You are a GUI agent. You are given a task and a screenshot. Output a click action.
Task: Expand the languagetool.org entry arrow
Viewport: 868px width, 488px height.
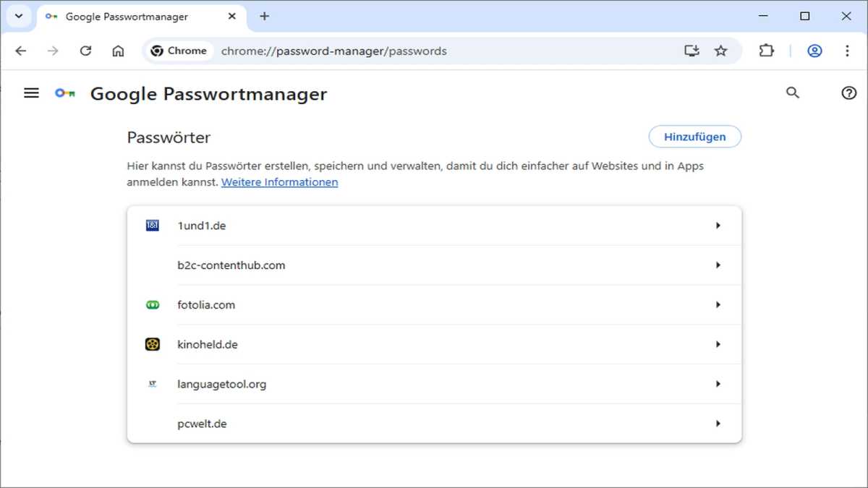coord(718,384)
